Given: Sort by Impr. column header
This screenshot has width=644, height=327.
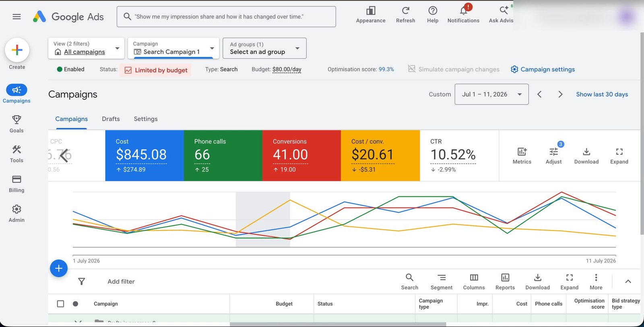Looking at the screenshot, I should [x=482, y=304].
